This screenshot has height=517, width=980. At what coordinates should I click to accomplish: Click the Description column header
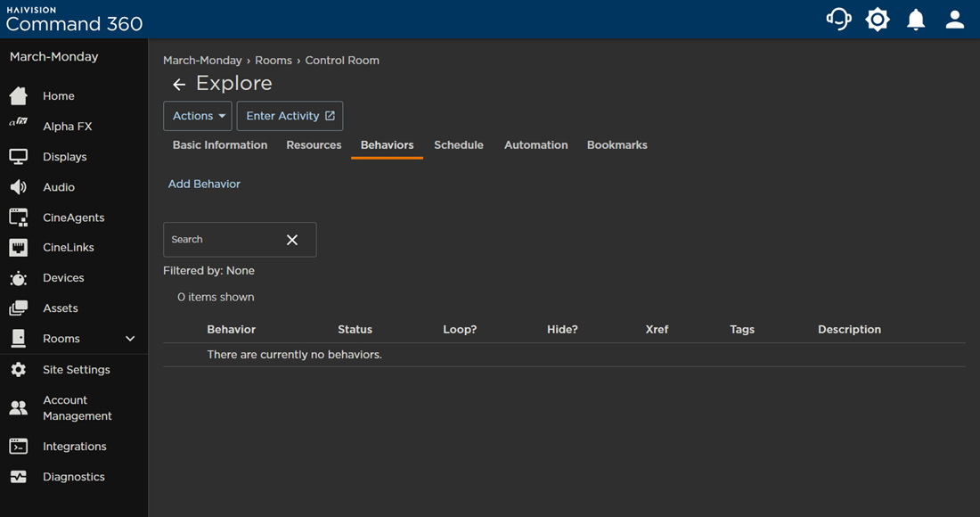(849, 330)
